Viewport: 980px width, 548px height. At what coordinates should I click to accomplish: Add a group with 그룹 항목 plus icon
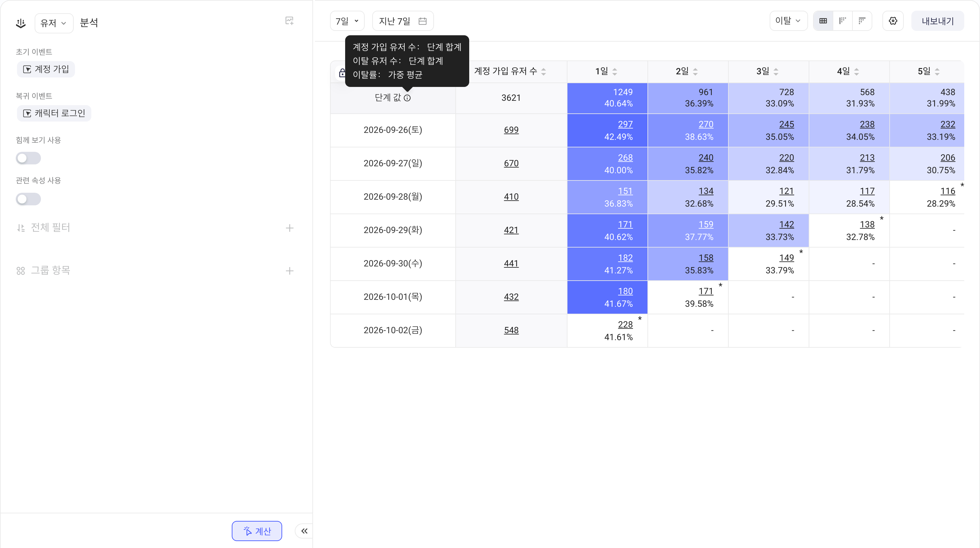(x=289, y=271)
